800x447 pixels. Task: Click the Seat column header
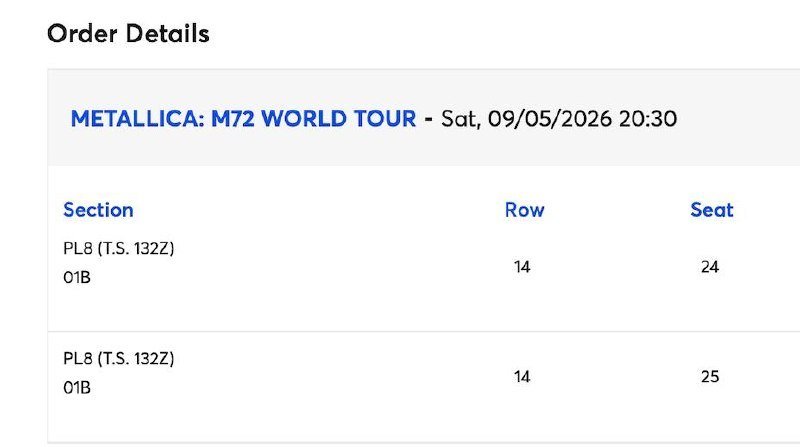(711, 210)
